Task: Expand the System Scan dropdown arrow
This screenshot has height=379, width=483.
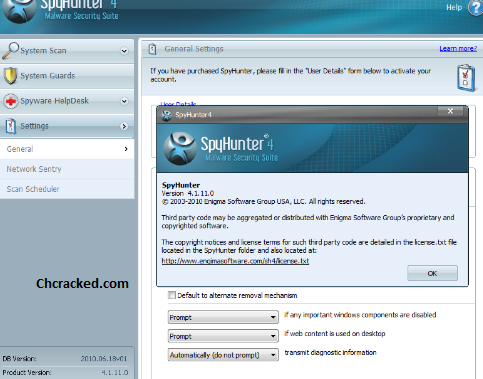Action: [124, 51]
